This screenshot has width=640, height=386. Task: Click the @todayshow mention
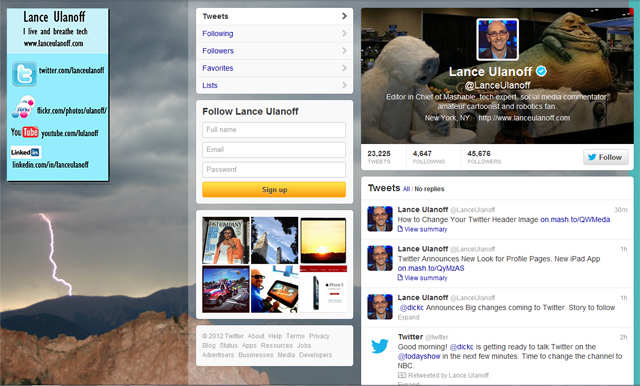(419, 356)
